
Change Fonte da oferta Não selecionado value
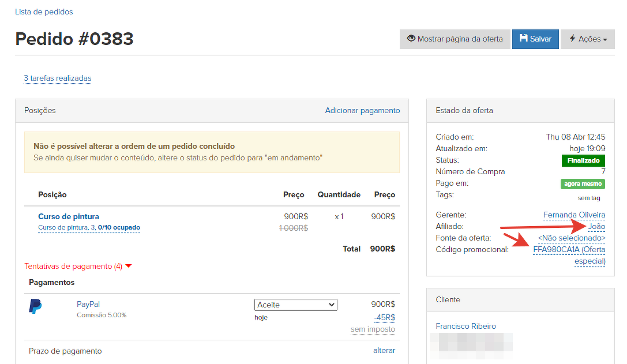coord(571,238)
